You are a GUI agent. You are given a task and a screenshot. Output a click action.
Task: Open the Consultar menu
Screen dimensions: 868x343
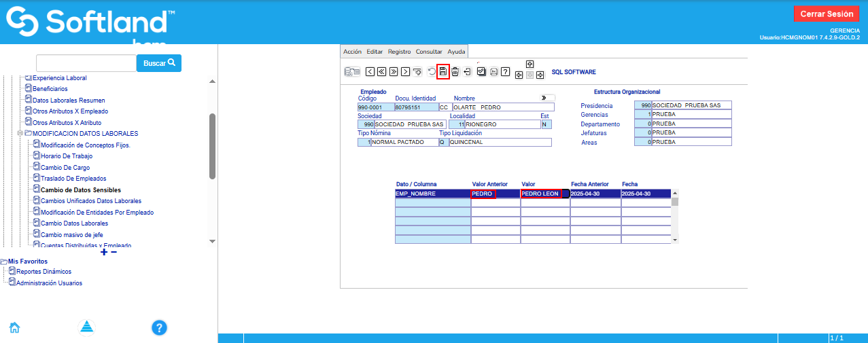tap(428, 52)
